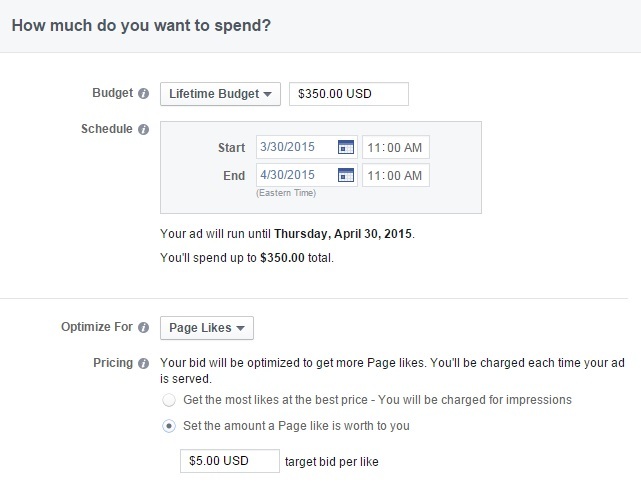
Task: Click the info icon beside Optimize For
Action: tap(143, 328)
